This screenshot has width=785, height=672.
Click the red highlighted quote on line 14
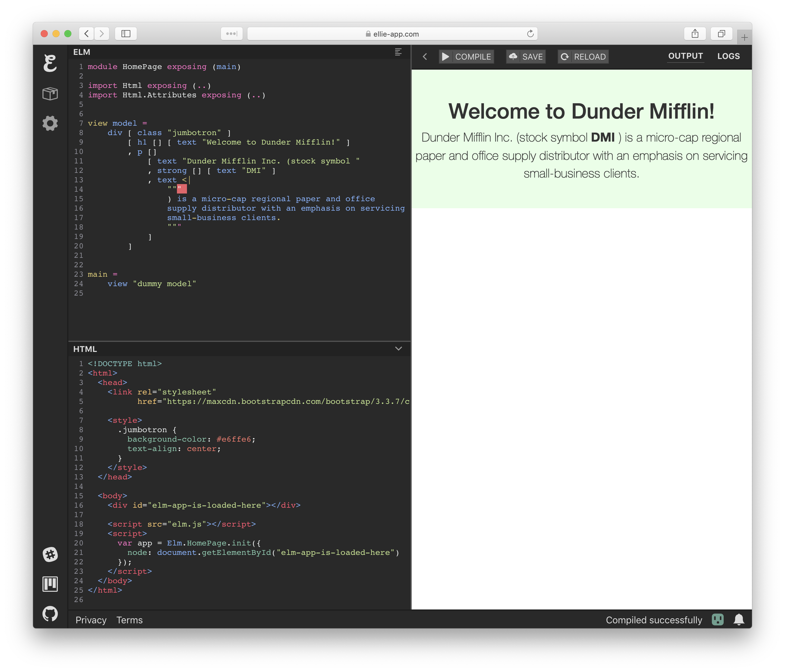pos(182,189)
